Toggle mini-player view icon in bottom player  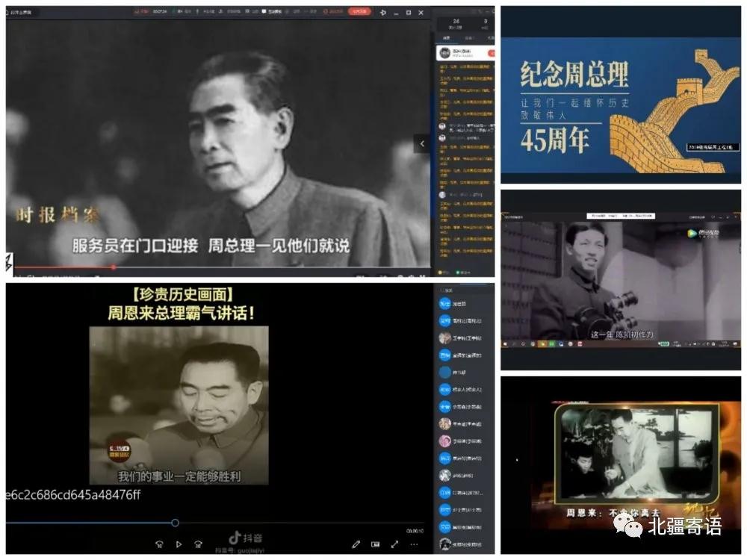pyautogui.click(x=375, y=544)
